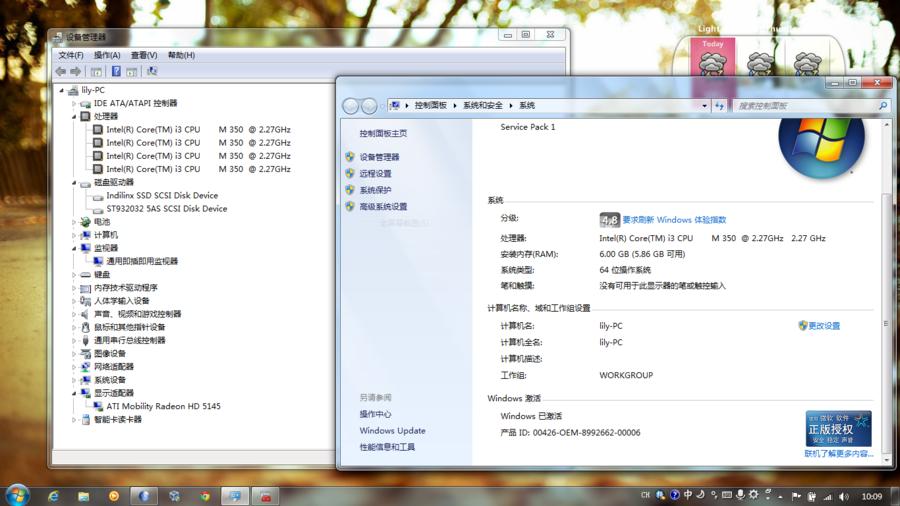Click the shield icon beside 高级系统设置 link
The image size is (900, 506).
350,207
